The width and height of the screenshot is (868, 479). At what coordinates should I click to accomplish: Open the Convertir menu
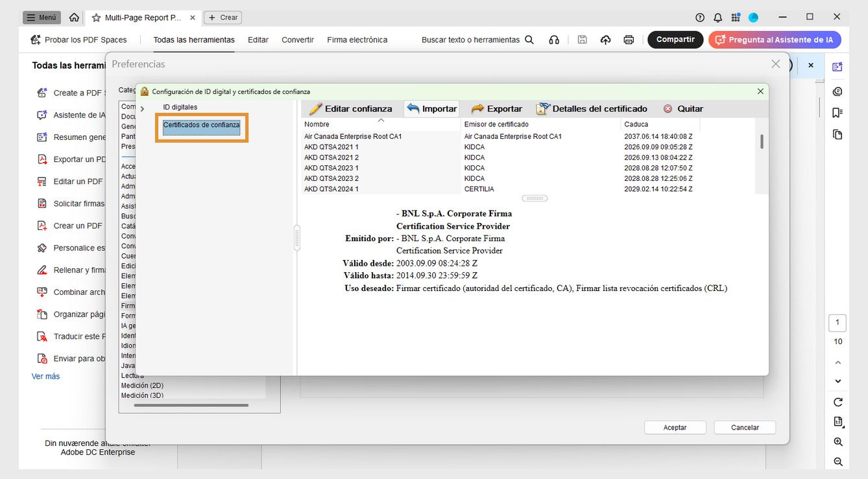pyautogui.click(x=297, y=40)
